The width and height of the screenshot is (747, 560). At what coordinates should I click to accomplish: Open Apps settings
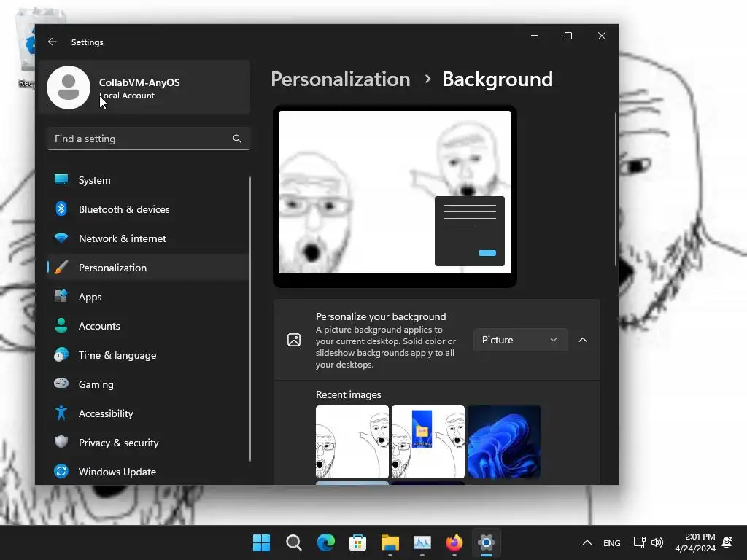coord(147,297)
